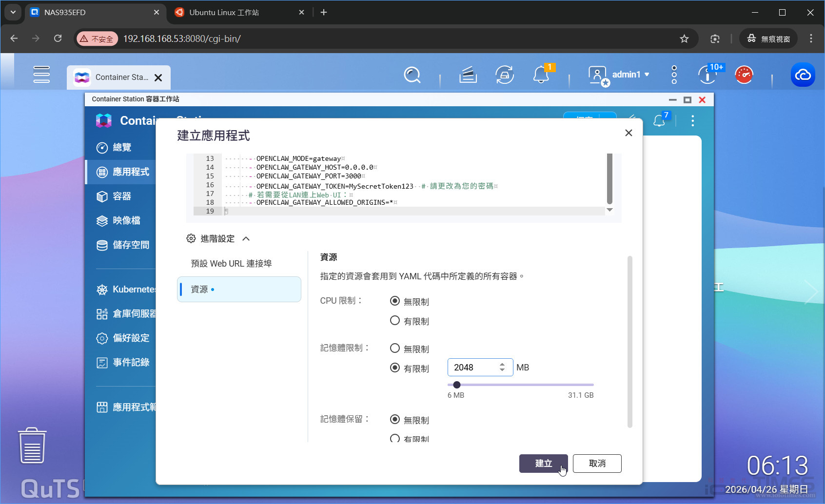Switch to the Ubuntu Linux 工作站 browser tab

[224, 12]
